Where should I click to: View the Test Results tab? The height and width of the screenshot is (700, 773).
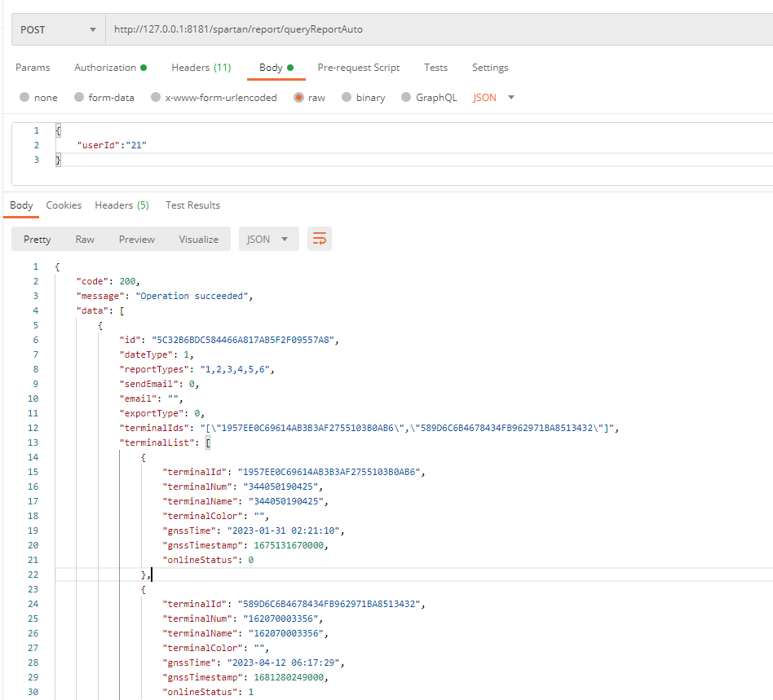coord(192,205)
